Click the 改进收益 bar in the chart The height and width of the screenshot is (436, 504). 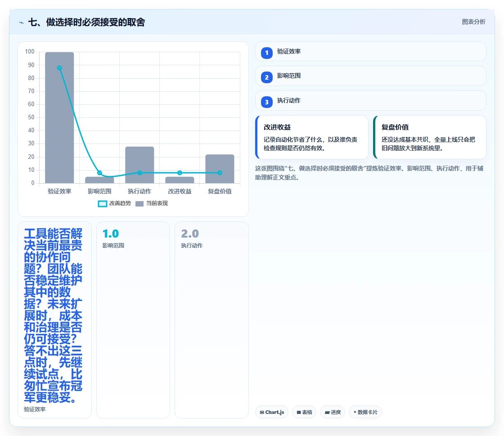[x=180, y=180]
